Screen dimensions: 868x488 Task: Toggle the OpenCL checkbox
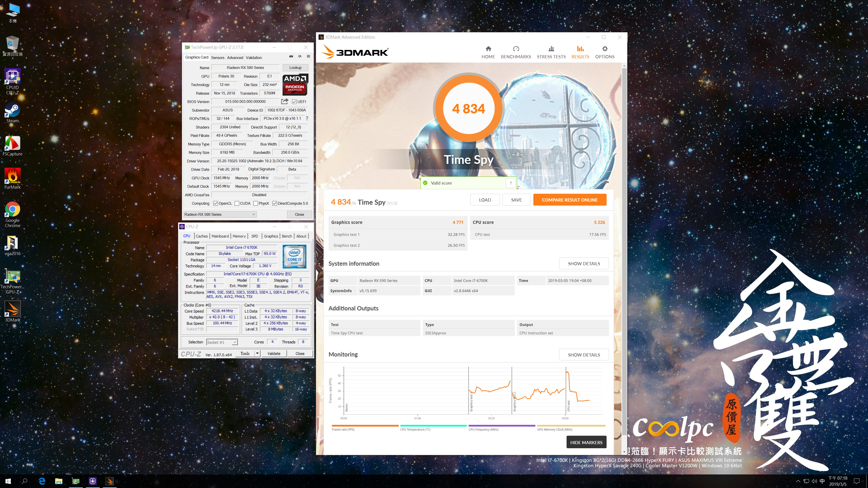point(216,203)
